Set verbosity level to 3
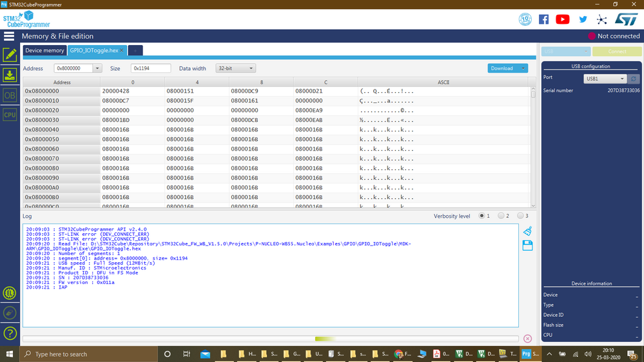Screen dimensions: 644x362 pyautogui.click(x=520, y=216)
